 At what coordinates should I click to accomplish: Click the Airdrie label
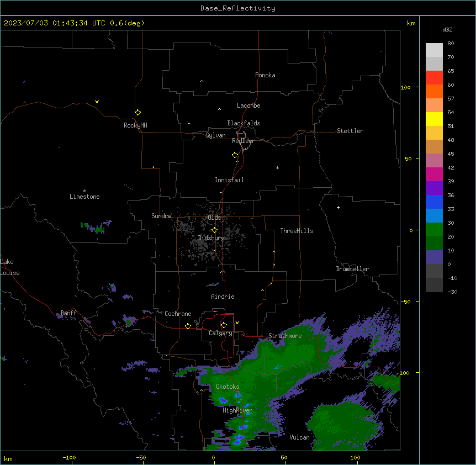pyautogui.click(x=223, y=297)
